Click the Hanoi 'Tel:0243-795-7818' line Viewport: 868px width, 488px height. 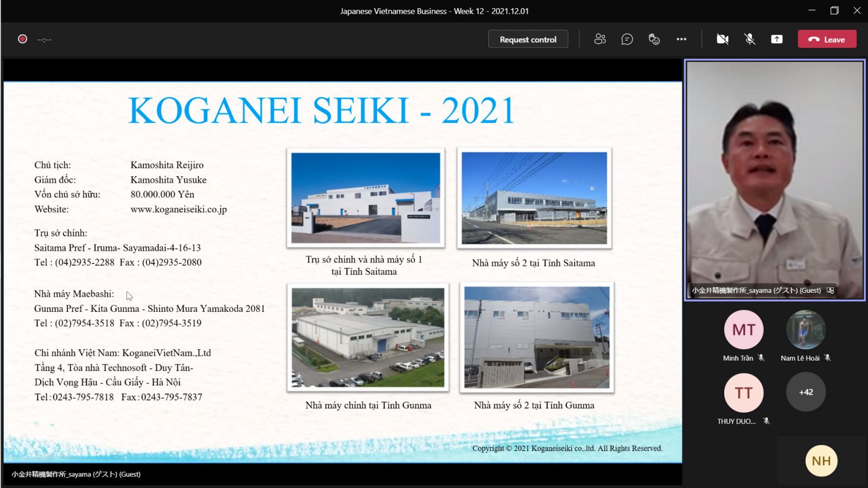tap(118, 397)
